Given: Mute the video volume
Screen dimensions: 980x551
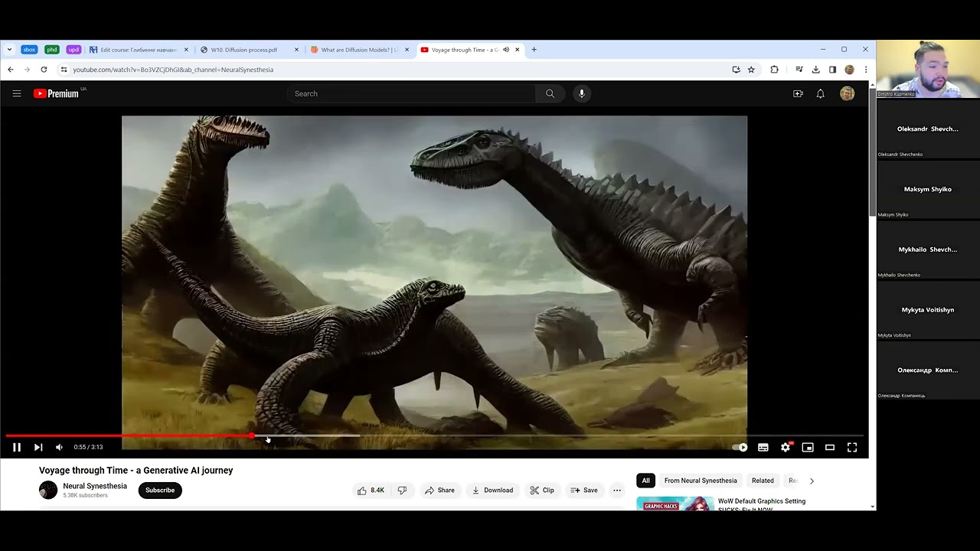Looking at the screenshot, I should coord(59,447).
